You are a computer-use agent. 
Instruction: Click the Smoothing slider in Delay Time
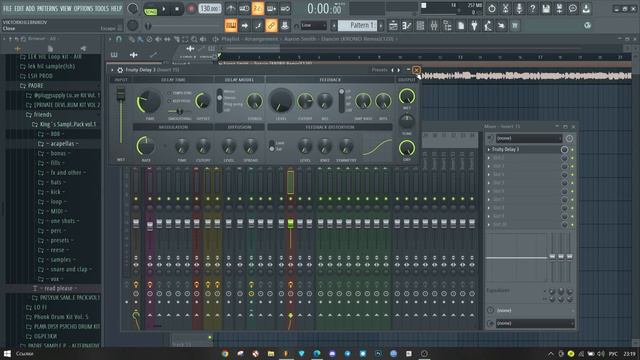coord(179,111)
